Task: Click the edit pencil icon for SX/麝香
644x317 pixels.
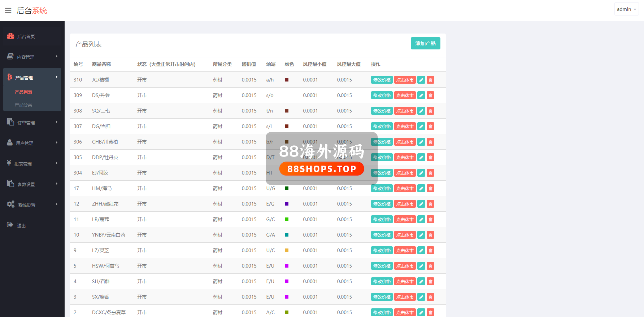Action: (x=421, y=297)
